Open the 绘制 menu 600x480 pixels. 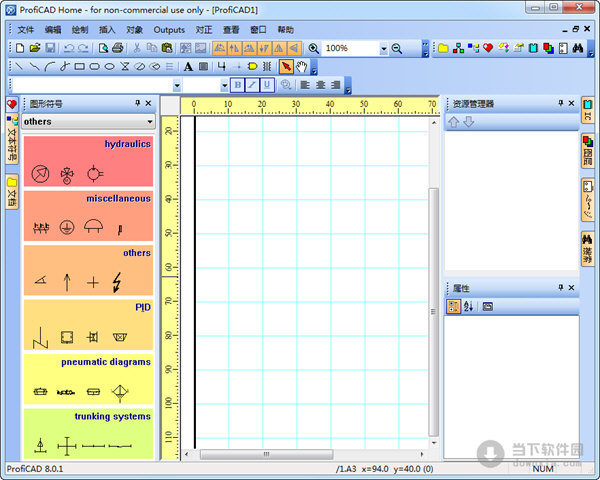(80, 30)
